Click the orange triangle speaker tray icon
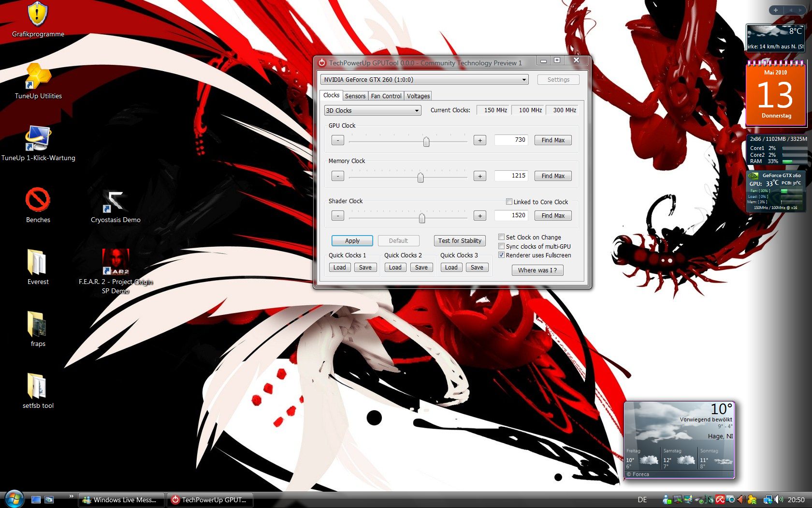 [741, 500]
